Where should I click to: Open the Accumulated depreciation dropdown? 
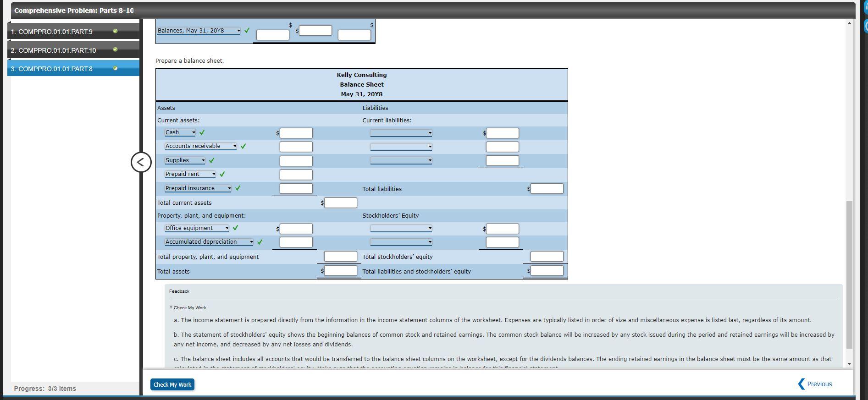point(209,242)
